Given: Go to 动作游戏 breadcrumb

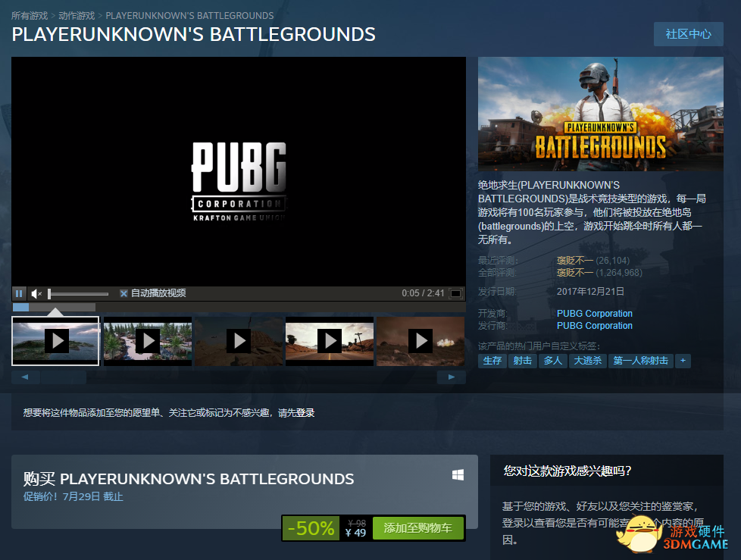Looking at the screenshot, I should click(77, 16).
